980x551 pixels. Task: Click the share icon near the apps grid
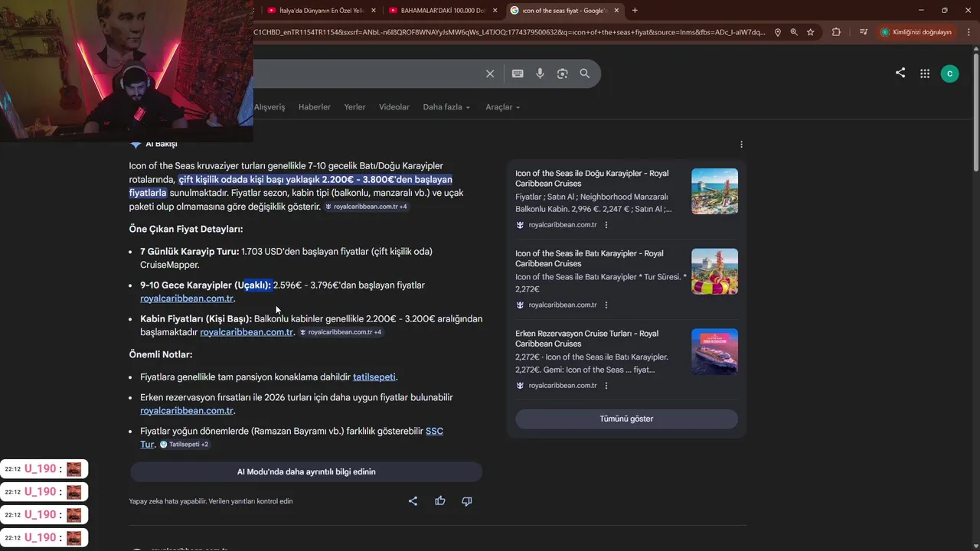click(x=900, y=73)
